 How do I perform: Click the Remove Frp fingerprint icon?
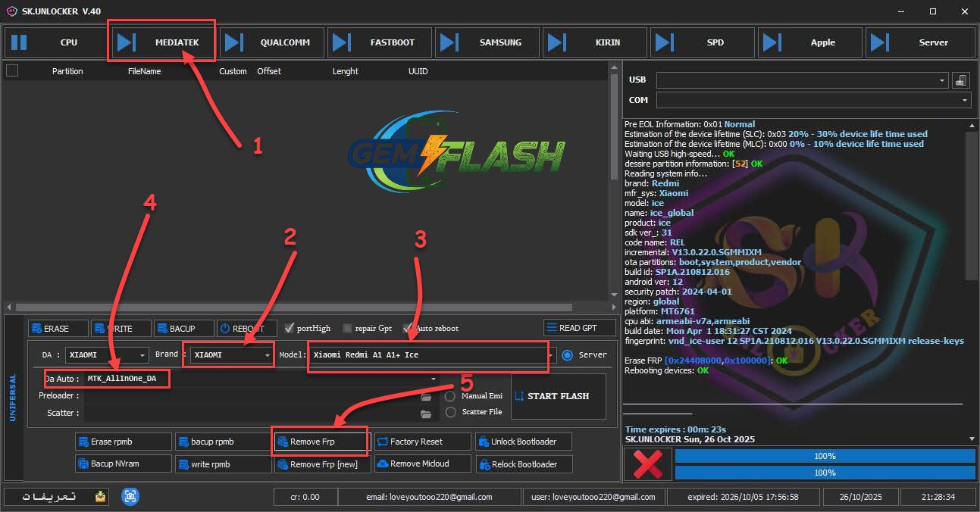click(283, 442)
